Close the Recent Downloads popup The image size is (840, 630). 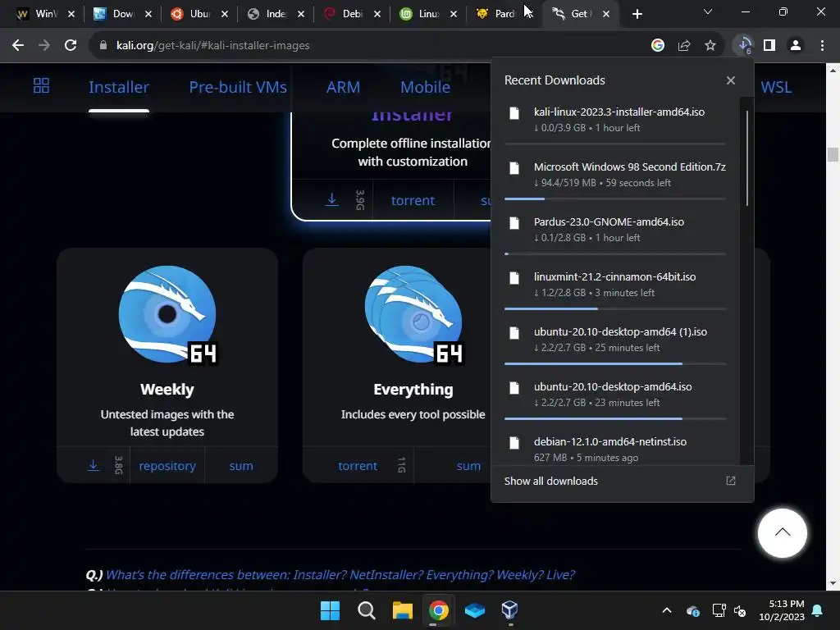point(731,80)
